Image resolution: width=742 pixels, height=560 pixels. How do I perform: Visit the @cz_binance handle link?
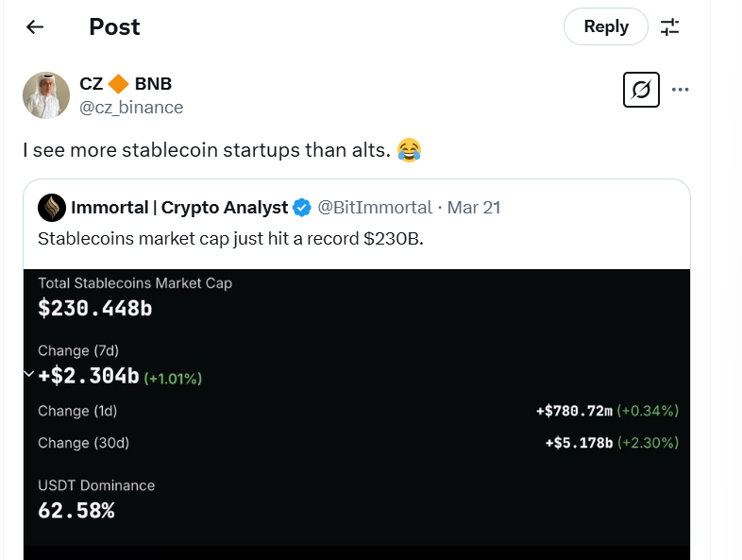(131, 107)
